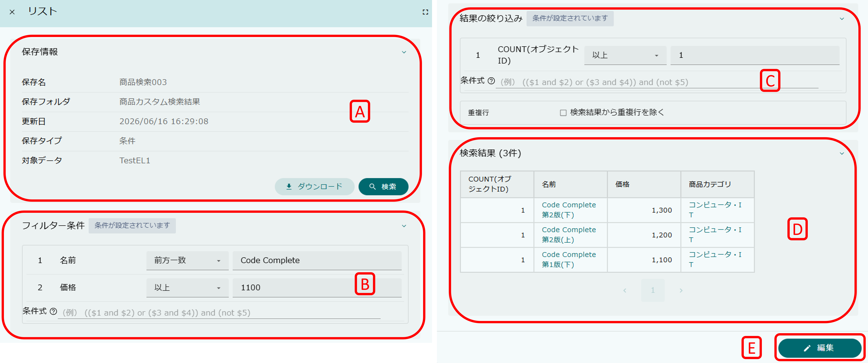Click the 価格 results column header
868x363 pixels.
(644, 184)
